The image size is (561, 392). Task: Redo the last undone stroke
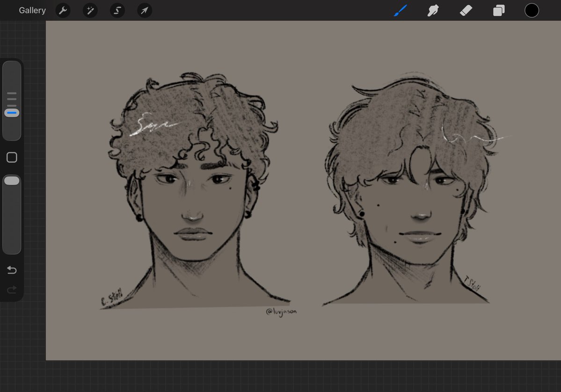click(x=12, y=290)
